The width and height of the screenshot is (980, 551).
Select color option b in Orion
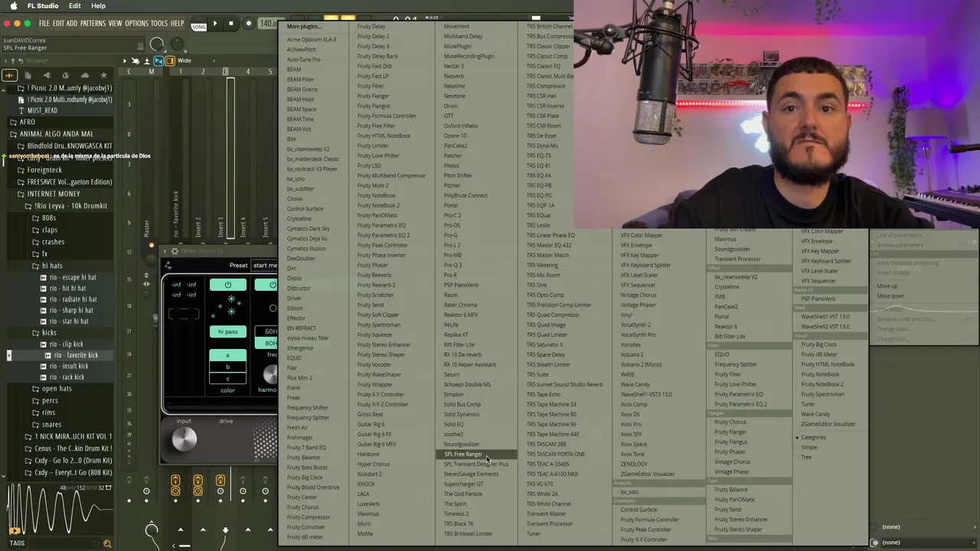227,367
